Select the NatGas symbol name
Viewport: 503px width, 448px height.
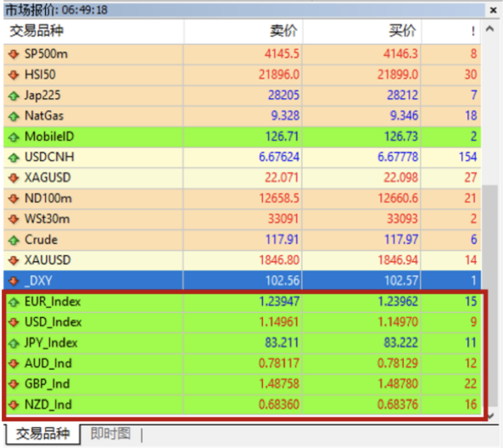tap(44, 116)
